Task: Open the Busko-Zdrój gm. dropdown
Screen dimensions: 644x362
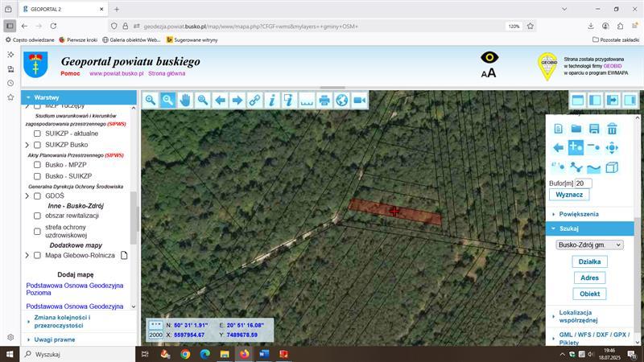Action: coord(589,245)
